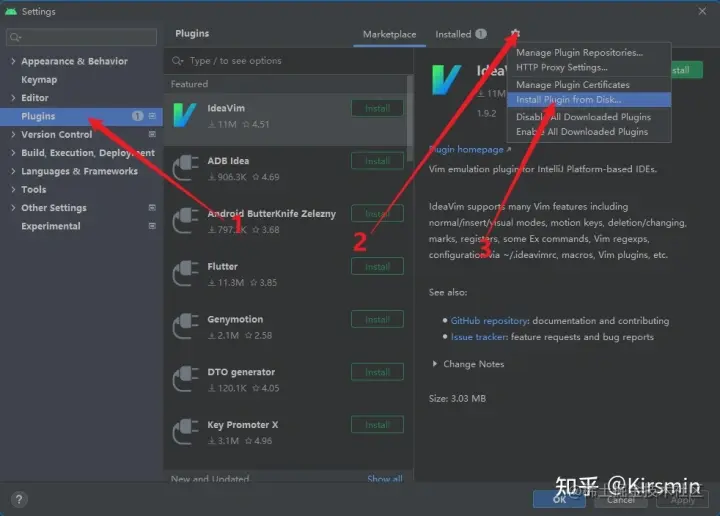The height and width of the screenshot is (516, 720).
Task: Click the magnifier icon in plugin search field
Action: pos(177,61)
